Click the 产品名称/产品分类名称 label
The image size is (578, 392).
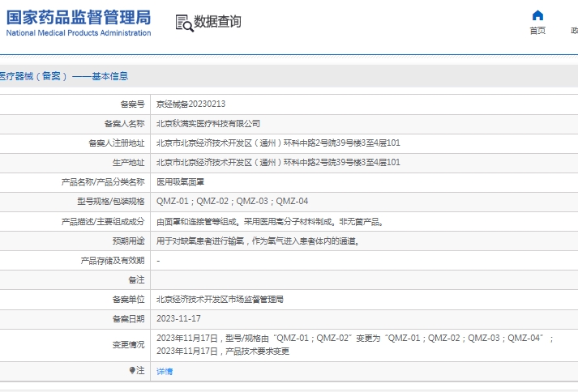point(103,182)
